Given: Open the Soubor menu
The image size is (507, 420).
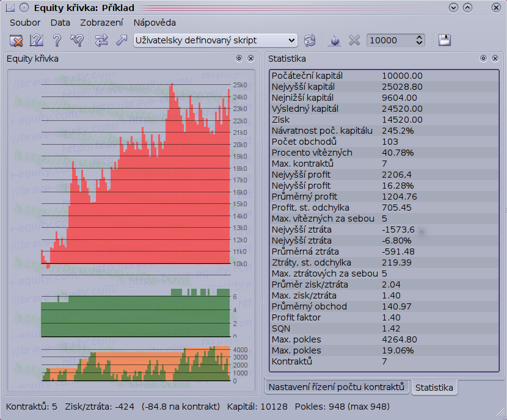Looking at the screenshot, I should pos(25,23).
